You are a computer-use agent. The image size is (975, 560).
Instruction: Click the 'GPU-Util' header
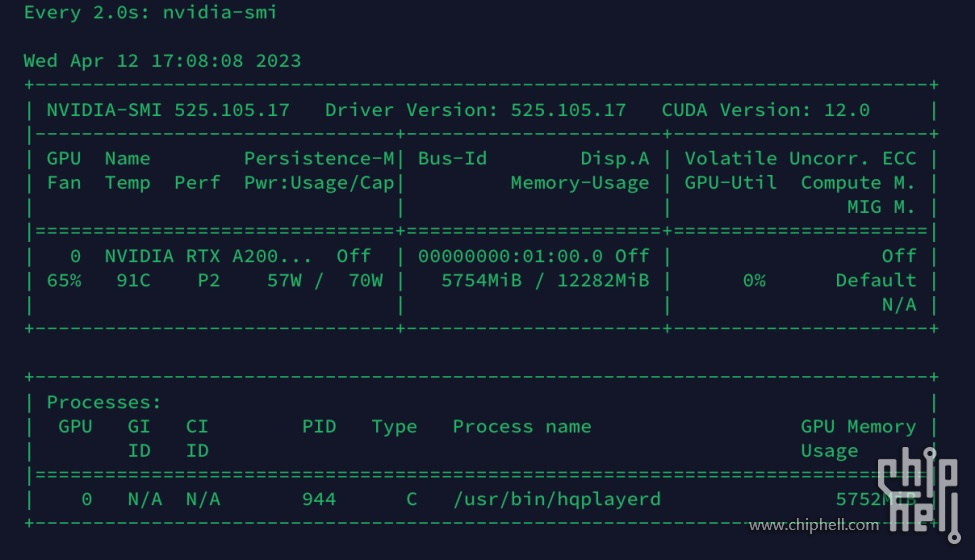click(731, 183)
